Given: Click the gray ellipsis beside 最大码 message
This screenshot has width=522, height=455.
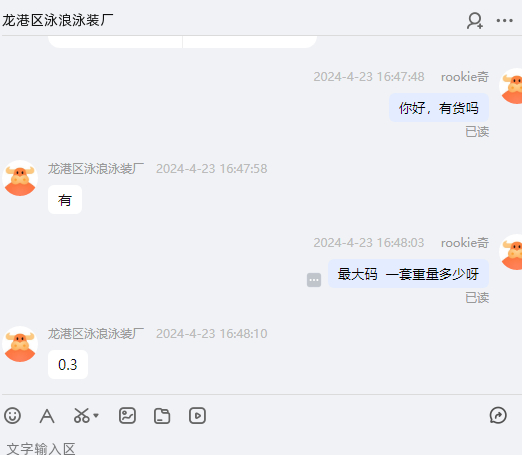Looking at the screenshot, I should click(314, 280).
